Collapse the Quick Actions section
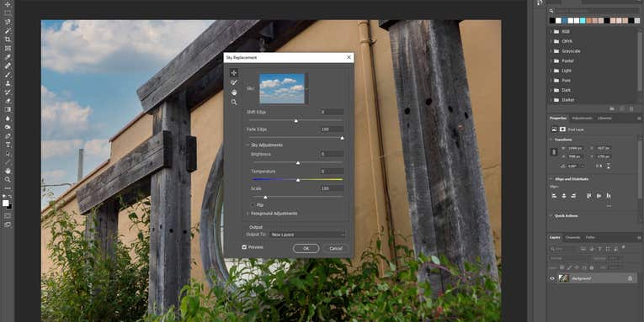This screenshot has height=322, width=644. (551, 216)
